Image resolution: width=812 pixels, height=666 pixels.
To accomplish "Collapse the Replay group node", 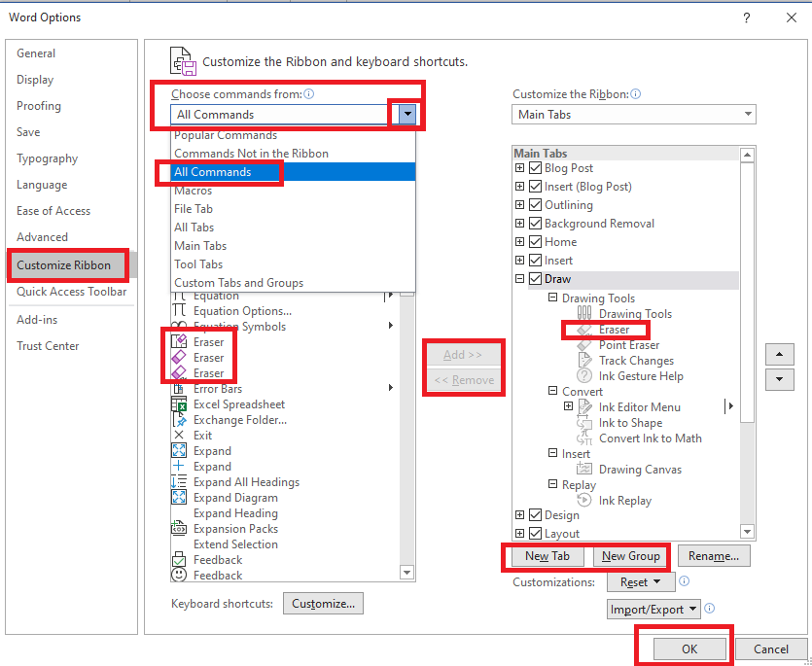I will click(553, 485).
